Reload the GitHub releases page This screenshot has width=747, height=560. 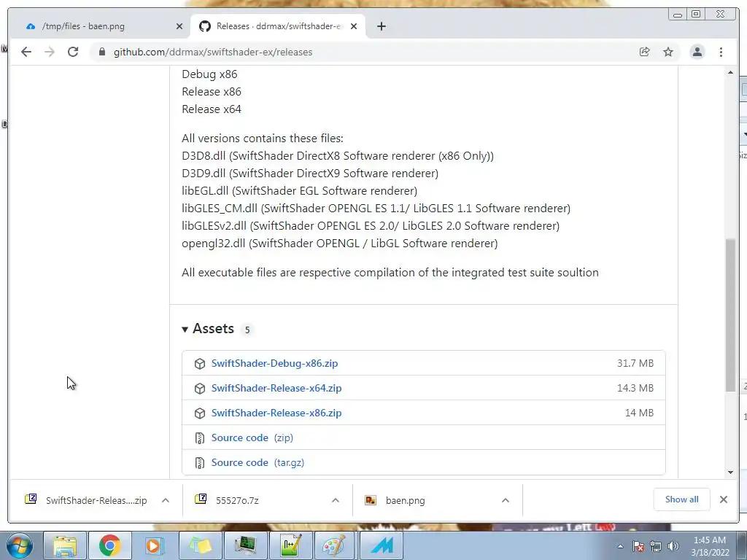pyautogui.click(x=73, y=52)
